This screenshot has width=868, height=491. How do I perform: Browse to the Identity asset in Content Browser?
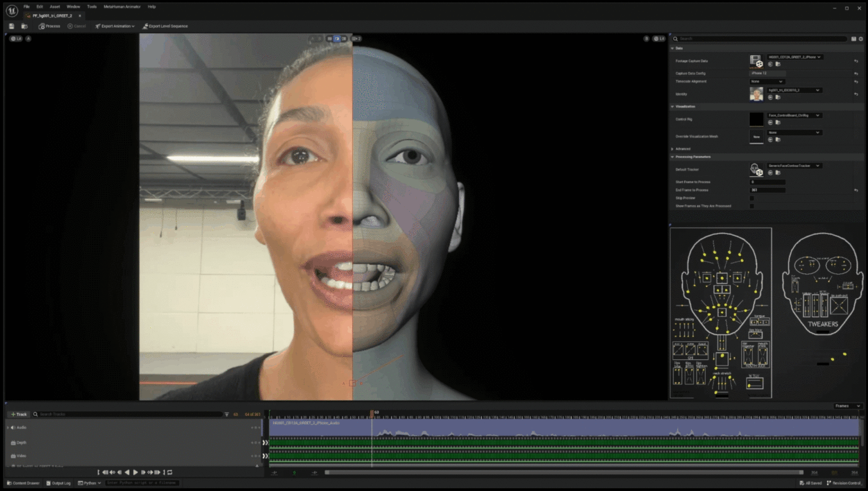[777, 97]
